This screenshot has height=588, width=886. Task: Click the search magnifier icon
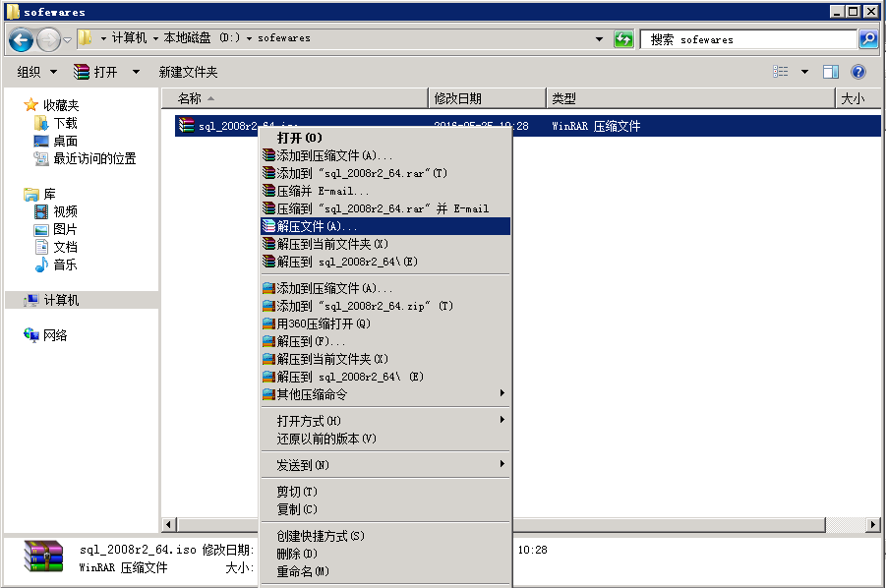867,39
